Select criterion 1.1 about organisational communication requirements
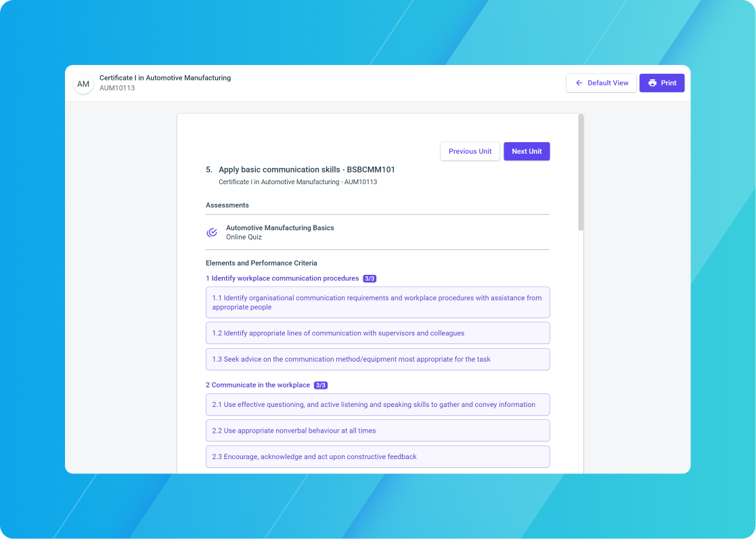Image resolution: width=756 pixels, height=539 pixels. click(378, 303)
